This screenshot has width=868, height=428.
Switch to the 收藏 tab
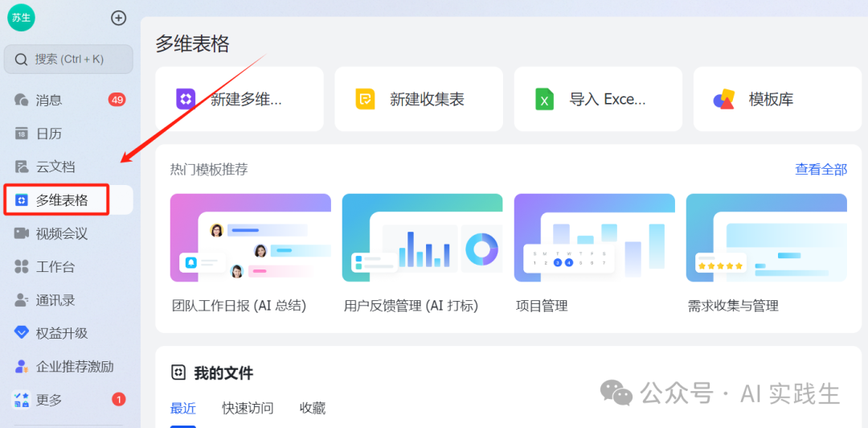[312, 409]
